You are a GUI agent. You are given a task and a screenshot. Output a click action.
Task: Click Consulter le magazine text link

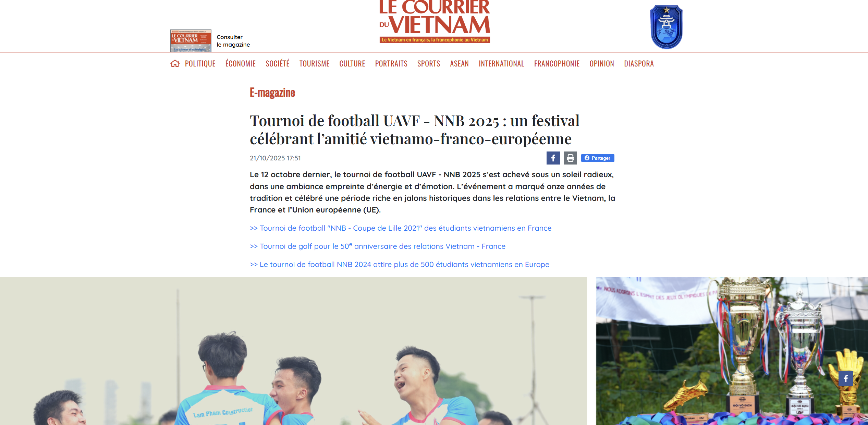coord(233,41)
